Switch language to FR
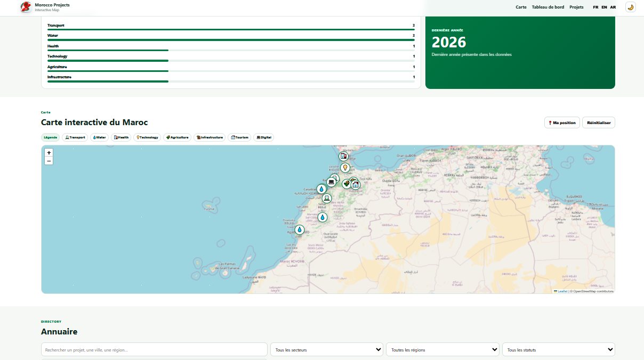This screenshot has height=360, width=644. tap(595, 7)
